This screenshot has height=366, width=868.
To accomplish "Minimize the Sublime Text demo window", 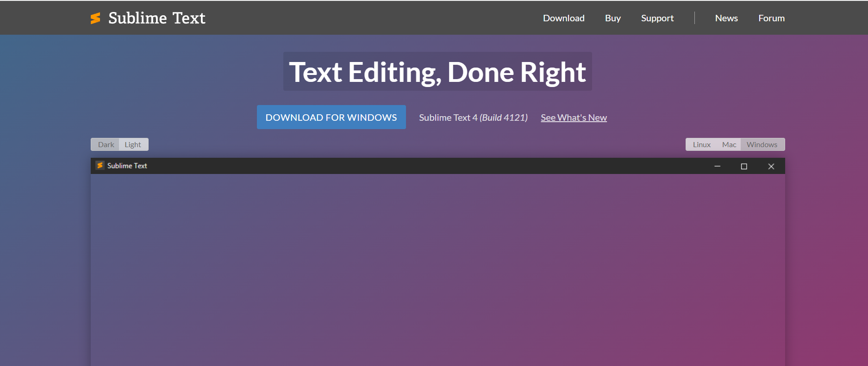I will 717,166.
